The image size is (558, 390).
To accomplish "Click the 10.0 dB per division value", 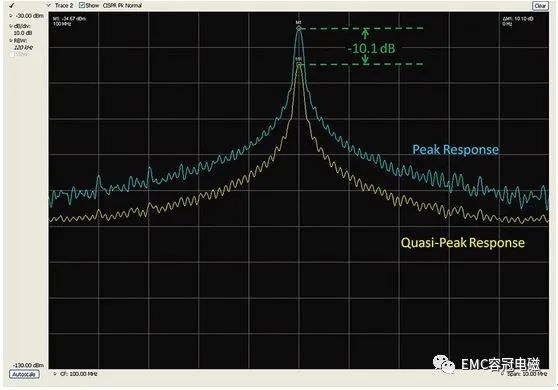I will coord(23,33).
